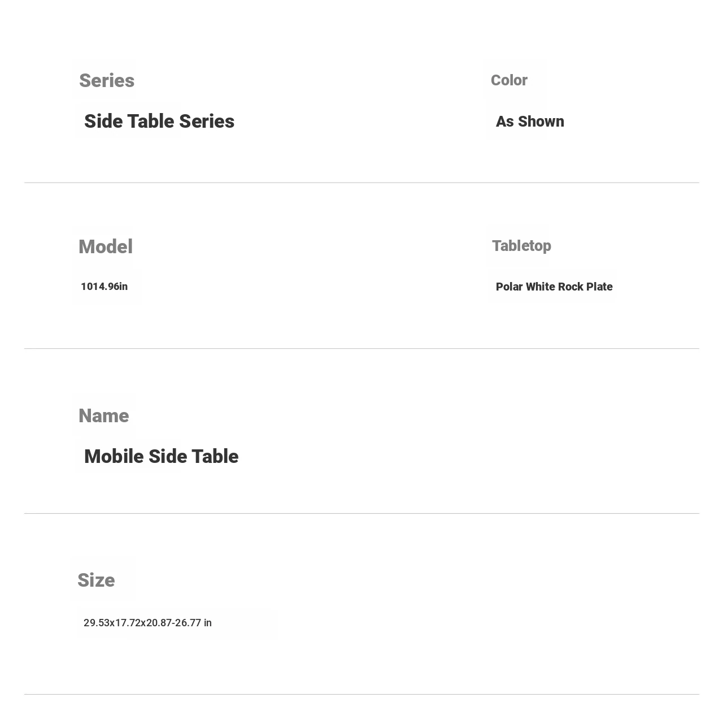Select the 1014.96in model value
Viewport: 723px width, 728px height.
(x=104, y=287)
